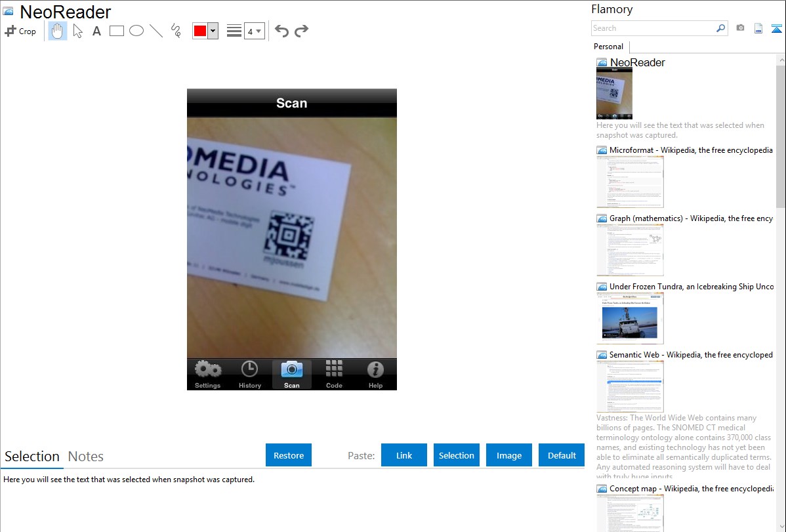
Task: Focus the Flamory search field
Action: [653, 28]
